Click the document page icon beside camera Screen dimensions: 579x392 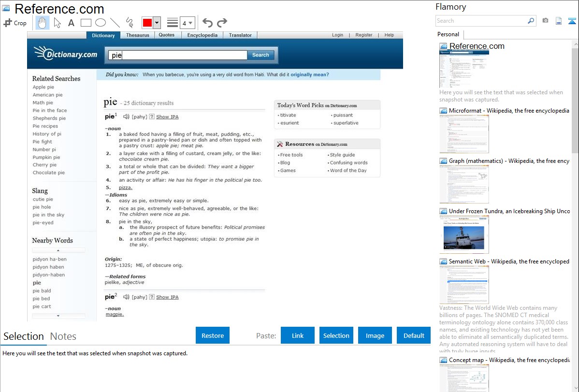click(559, 21)
